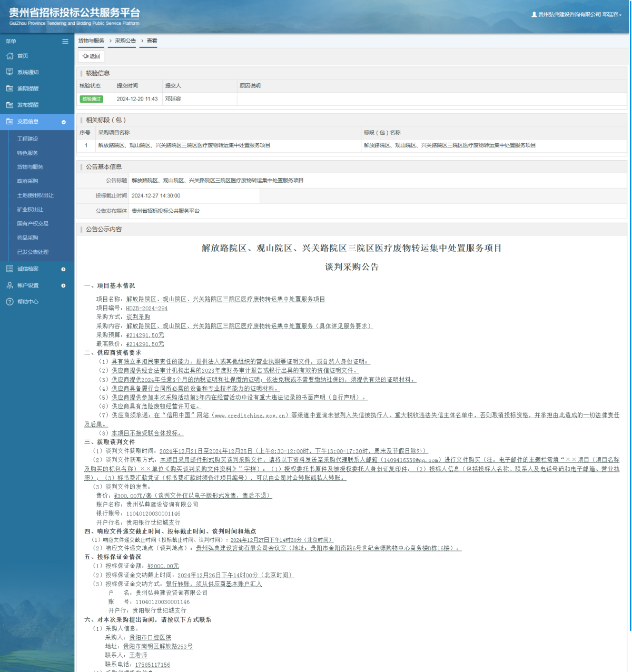Select the 交易信息 panel icon
The width and height of the screenshot is (632, 672).
coord(9,121)
